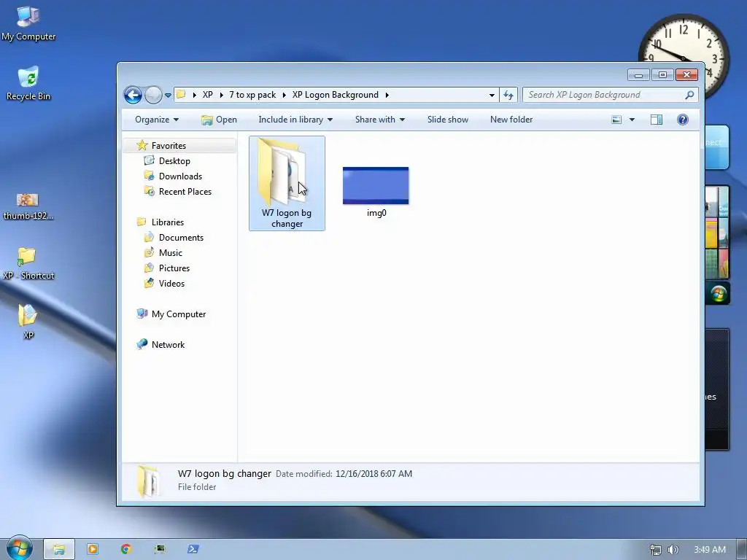Open recent pages dropdown next to forward arrow

point(168,96)
